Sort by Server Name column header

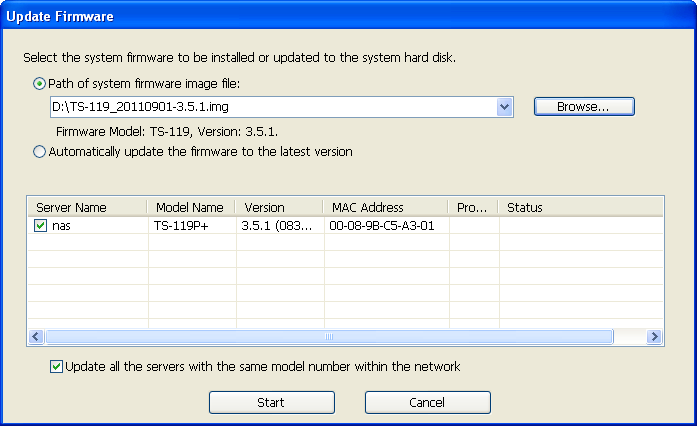point(87,208)
